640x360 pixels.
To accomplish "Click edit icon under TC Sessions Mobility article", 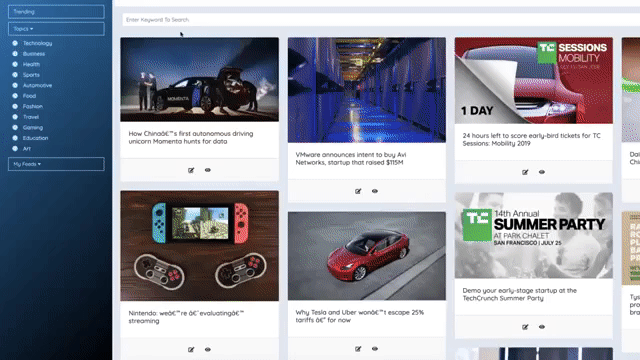I will (525, 172).
